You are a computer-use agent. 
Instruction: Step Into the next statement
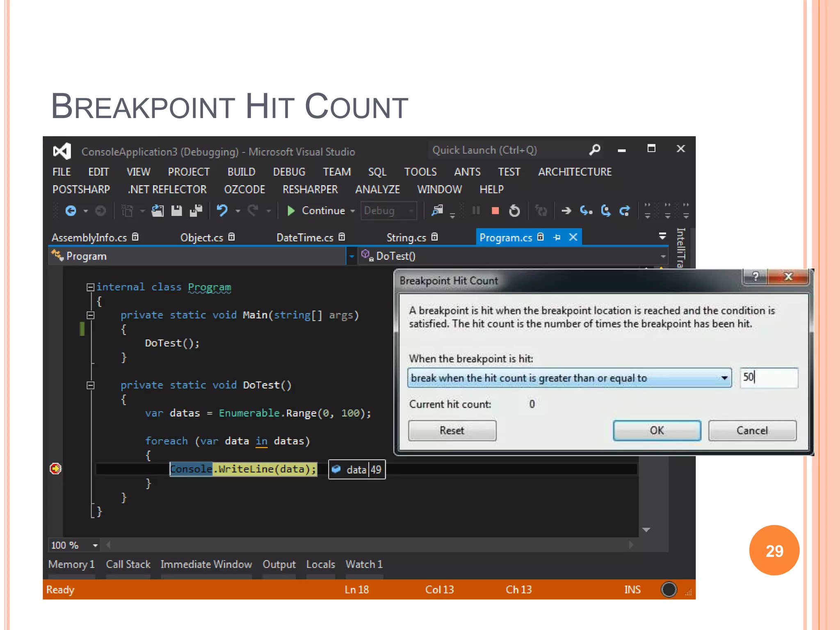point(586,211)
